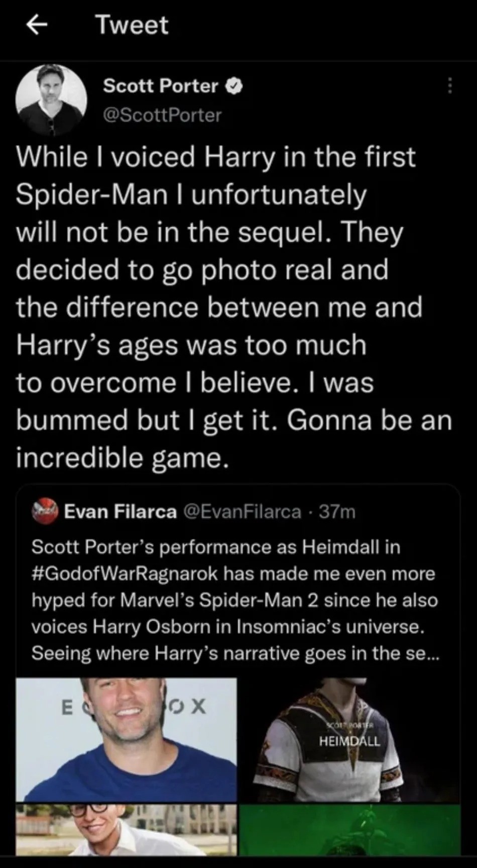The height and width of the screenshot is (868, 477).
Task: Open the photo of the man with glasses
Action: click(x=127, y=829)
